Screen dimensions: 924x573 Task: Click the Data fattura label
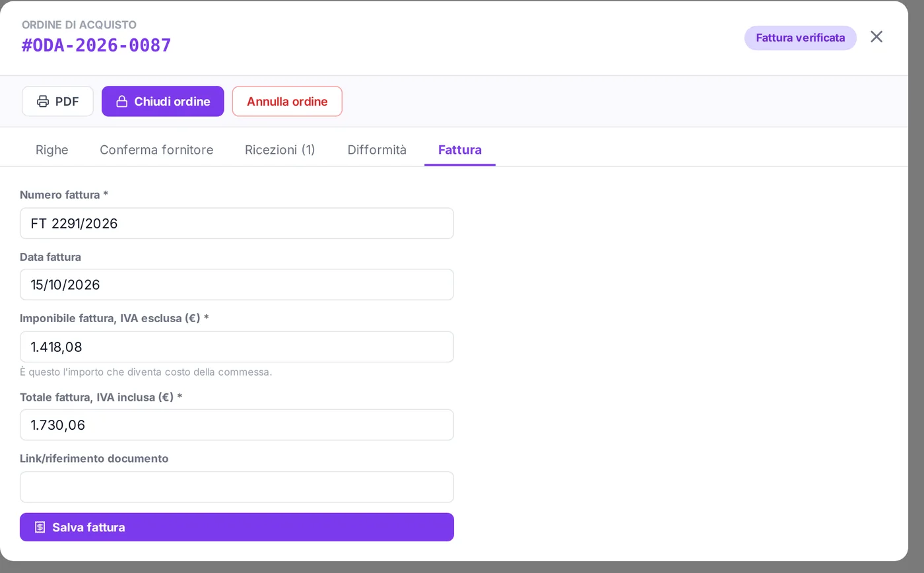51,257
